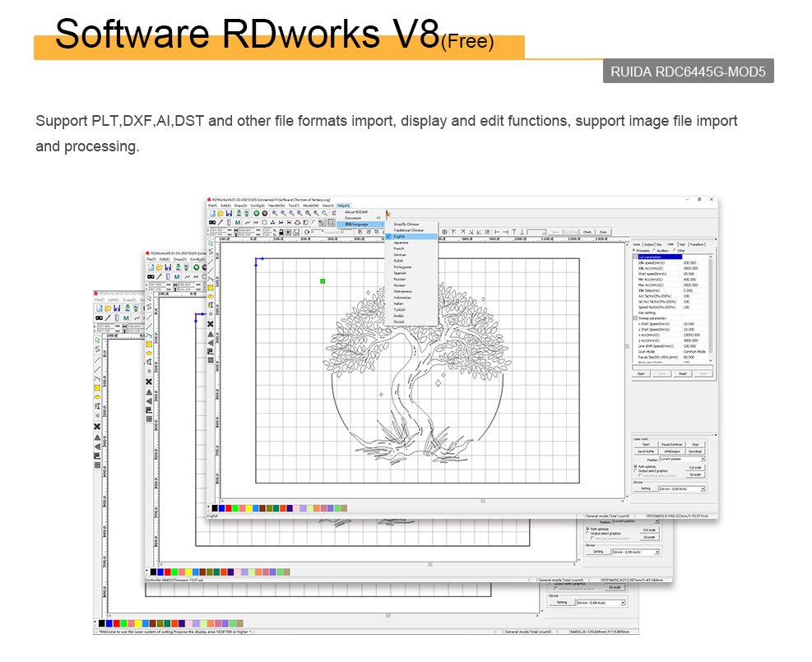812x662 pixels.
Task: Click teal M icon in back window toolbar
Action: click(x=126, y=318)
